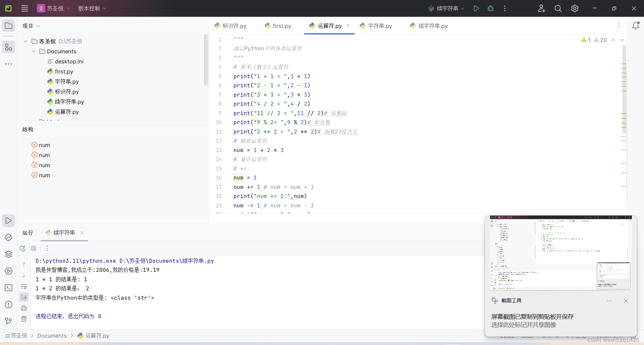Collapse the Documents folder
Image resolution: width=644 pixels, height=345 pixels.
pyautogui.click(x=34, y=51)
